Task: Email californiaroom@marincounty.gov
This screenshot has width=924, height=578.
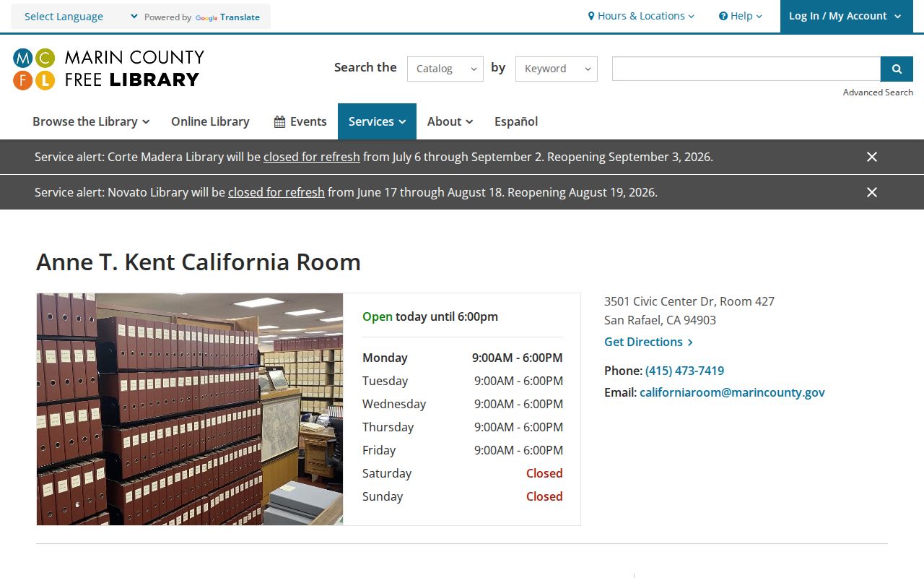Action: 732,392
